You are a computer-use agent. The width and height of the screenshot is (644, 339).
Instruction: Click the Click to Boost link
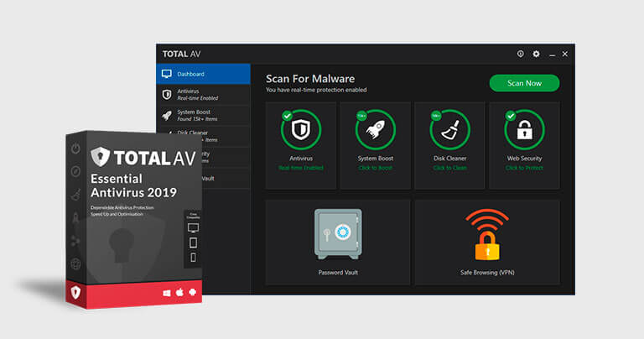(x=376, y=168)
